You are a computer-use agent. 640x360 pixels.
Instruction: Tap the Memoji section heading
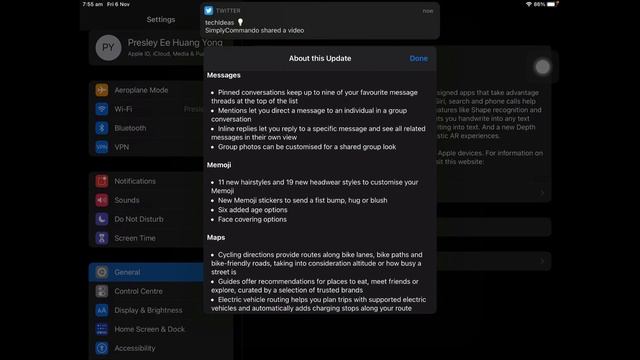tap(219, 165)
